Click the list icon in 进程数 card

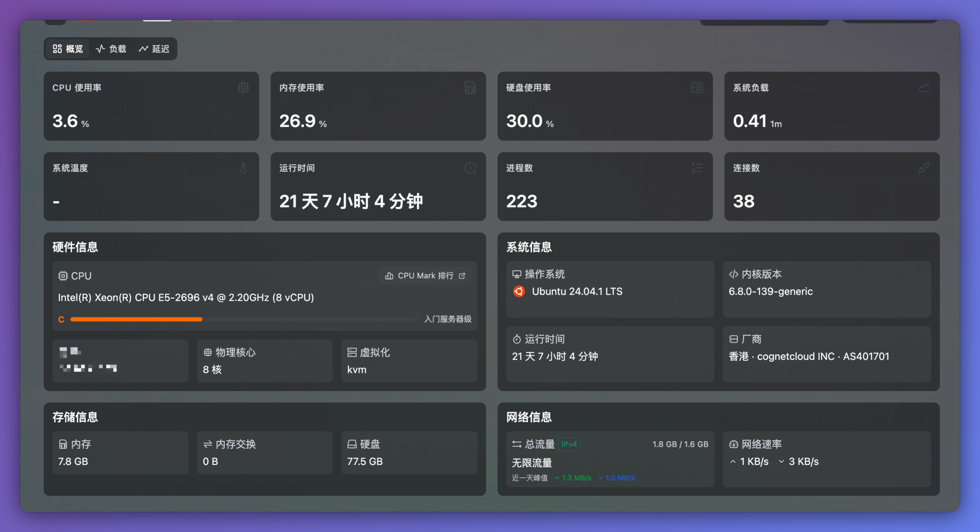tap(697, 168)
